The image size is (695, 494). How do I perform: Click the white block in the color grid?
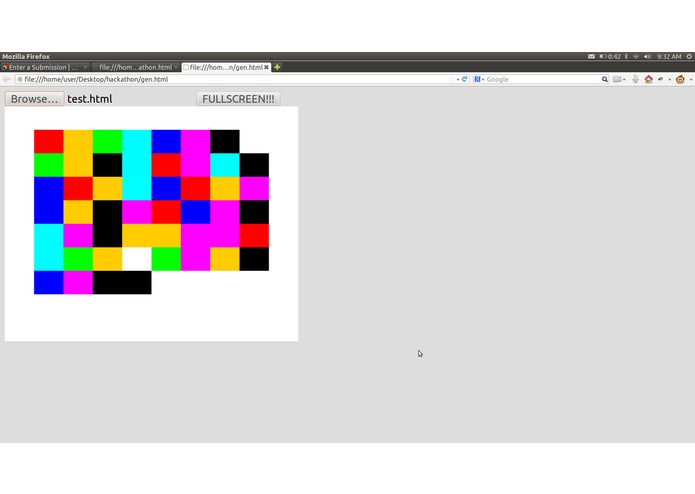137,259
